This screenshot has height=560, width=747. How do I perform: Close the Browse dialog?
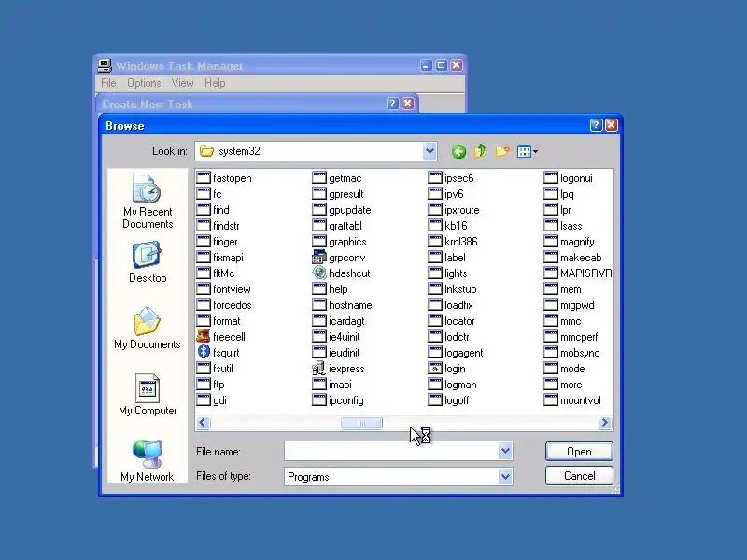(612, 125)
